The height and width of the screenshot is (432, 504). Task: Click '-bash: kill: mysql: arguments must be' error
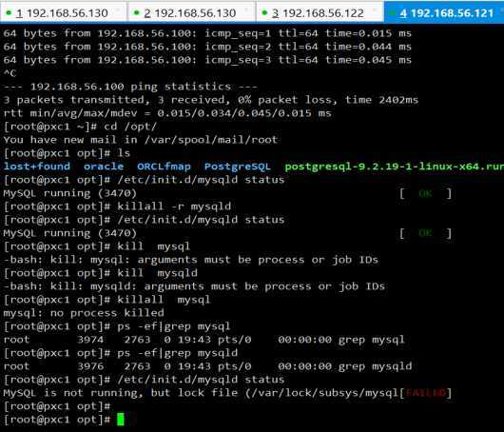[x=191, y=260]
